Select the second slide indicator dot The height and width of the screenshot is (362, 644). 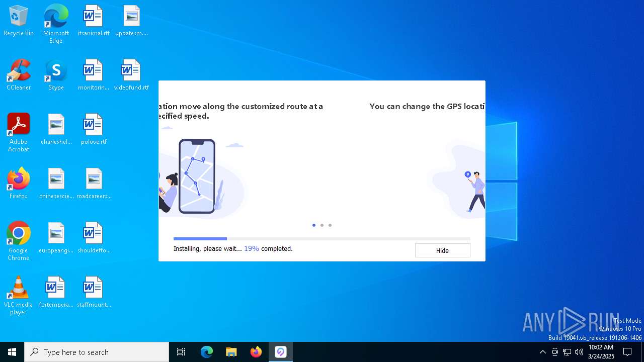click(322, 225)
